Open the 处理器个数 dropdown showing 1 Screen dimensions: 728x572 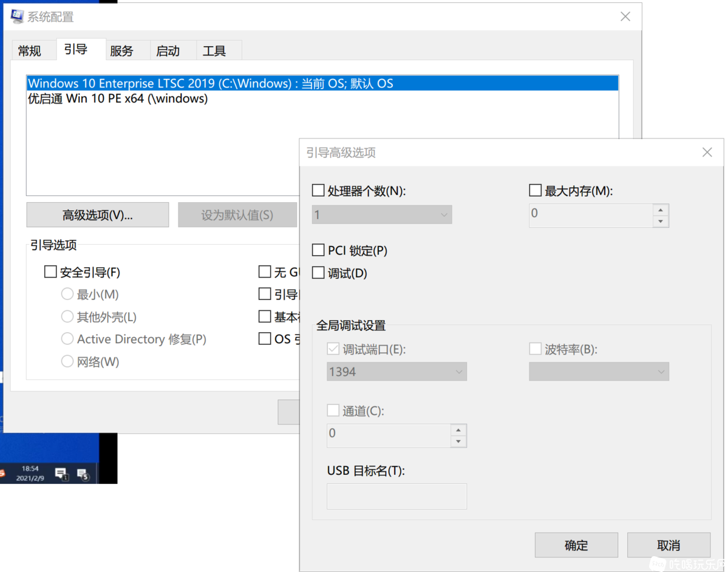[x=382, y=214]
